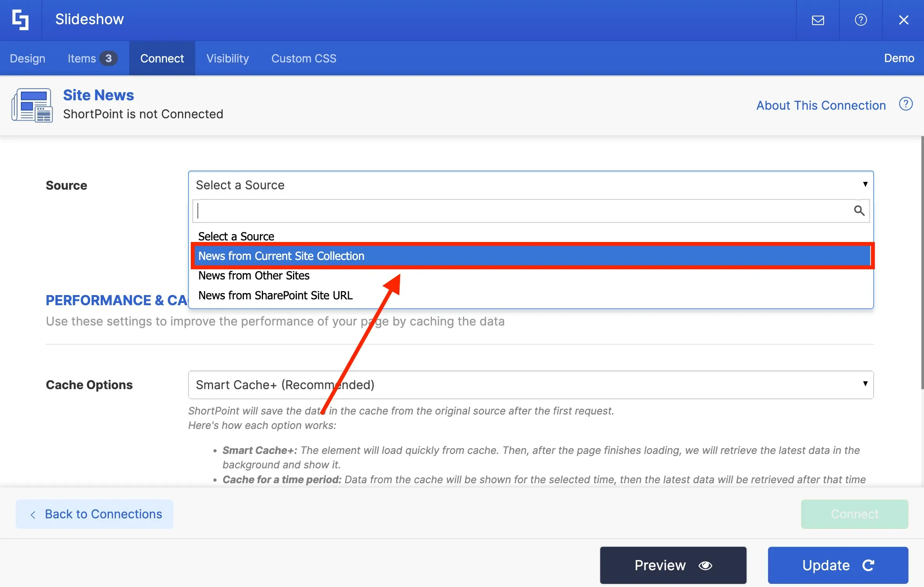Click Back to Connections button
This screenshot has height=587, width=924.
pos(94,514)
